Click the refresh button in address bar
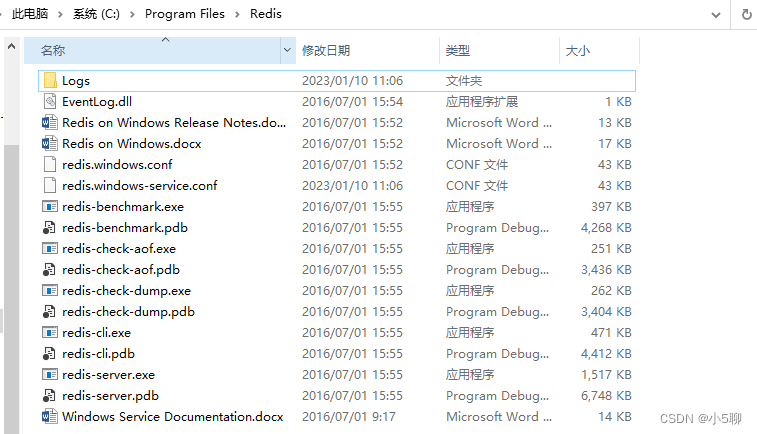 point(746,15)
